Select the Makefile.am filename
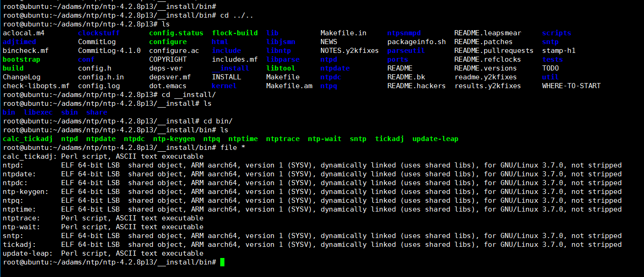Image resolution: width=644 pixels, height=277 pixels. coord(289,85)
